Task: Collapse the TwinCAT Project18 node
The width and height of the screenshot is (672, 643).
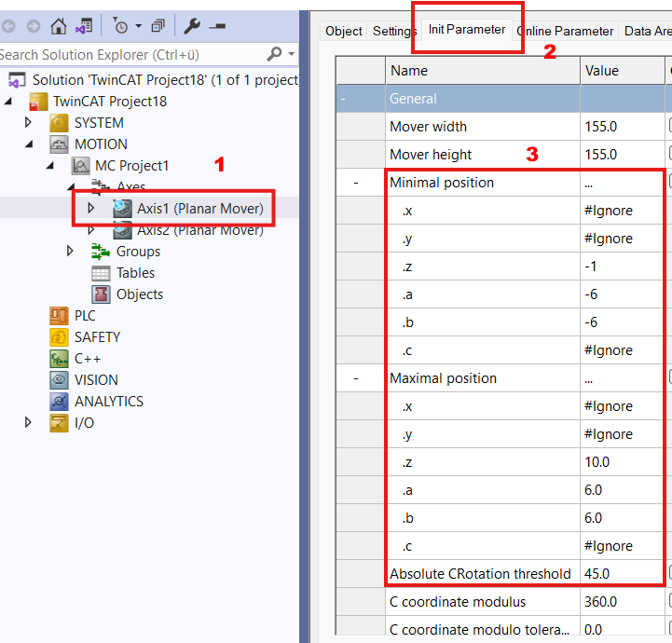Action: tap(7, 102)
